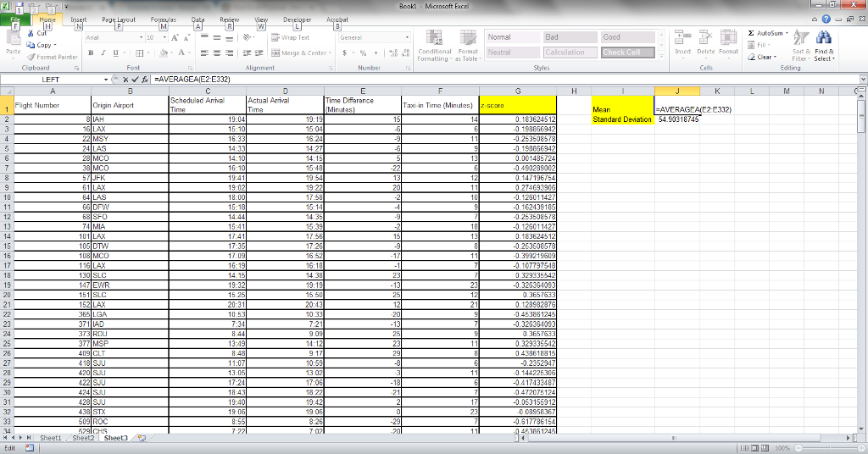Switch to the Data ribbon tab
The image size is (868, 454).
pyautogui.click(x=198, y=20)
